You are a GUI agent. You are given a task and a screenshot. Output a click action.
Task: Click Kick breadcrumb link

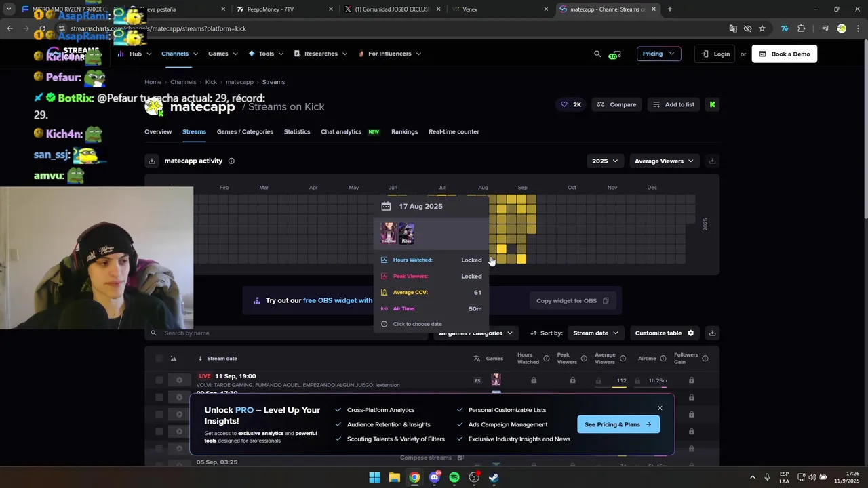pyautogui.click(x=211, y=82)
